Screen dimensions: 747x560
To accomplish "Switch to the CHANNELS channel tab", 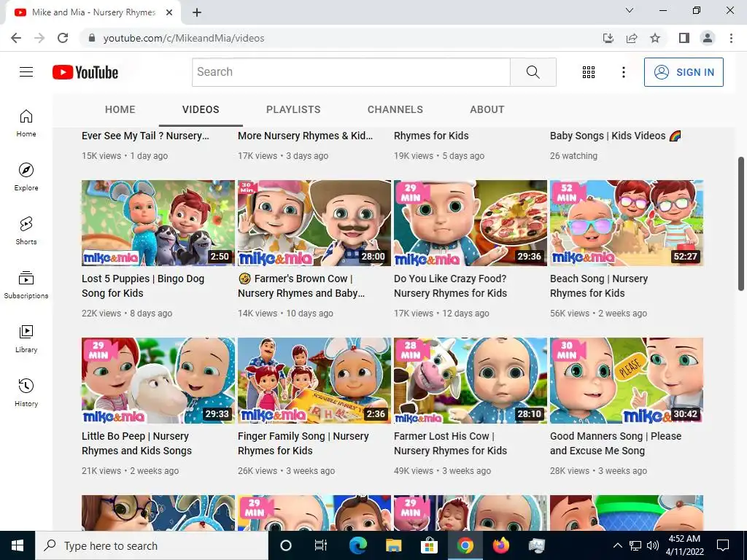I will tap(395, 109).
